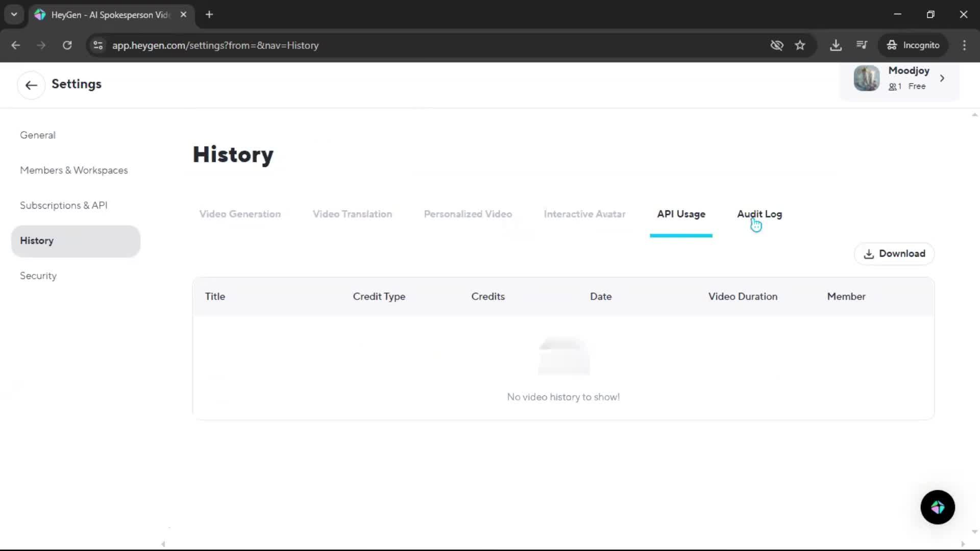The width and height of the screenshot is (980, 551).
Task: Click the Moodjoy workspace avatar thumbnail
Action: point(866,79)
